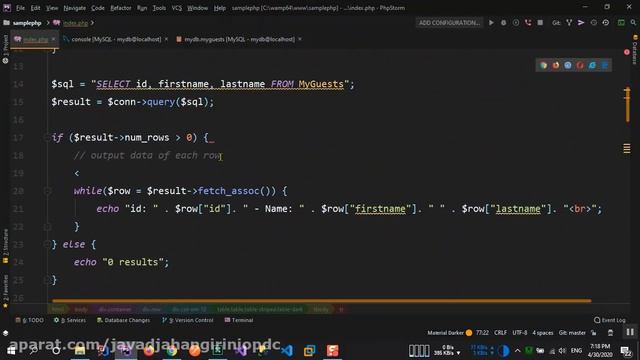Open the VCS menu

pos(177,8)
